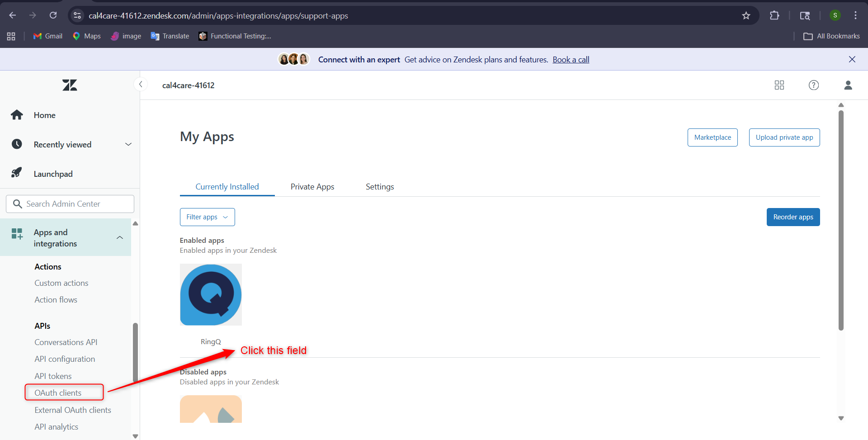Open the Chrome apps grid shortcut

[x=11, y=36]
